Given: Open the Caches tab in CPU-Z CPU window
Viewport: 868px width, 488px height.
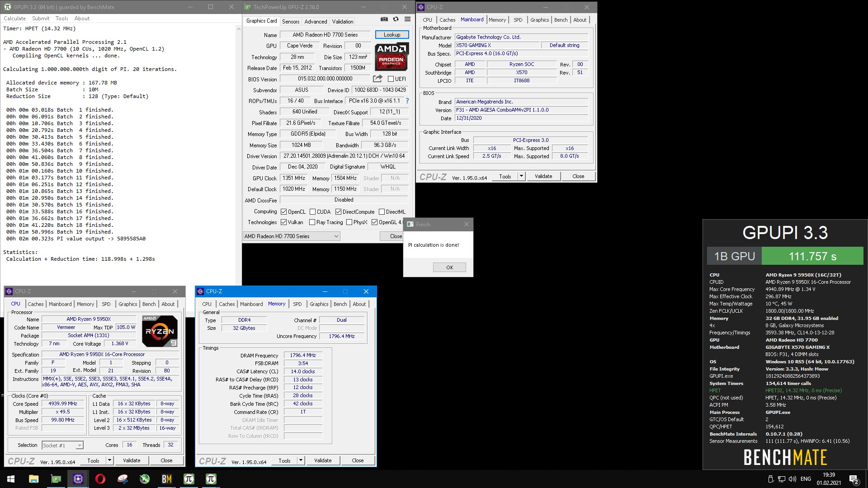Looking at the screenshot, I should pyautogui.click(x=36, y=304).
